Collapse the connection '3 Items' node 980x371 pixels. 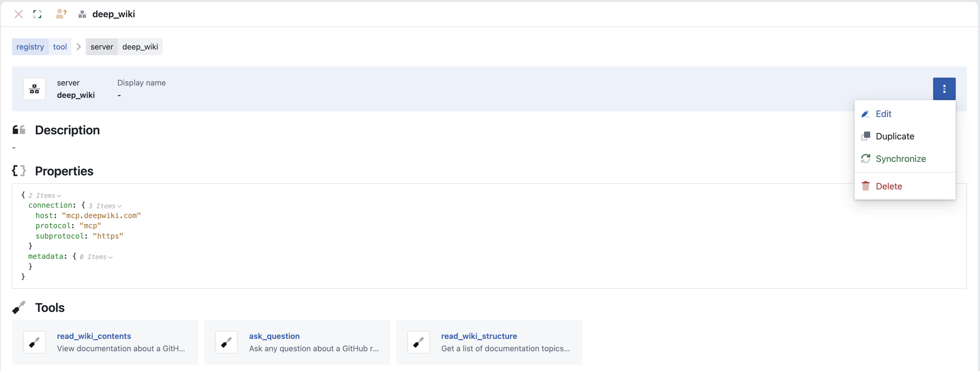(x=105, y=206)
